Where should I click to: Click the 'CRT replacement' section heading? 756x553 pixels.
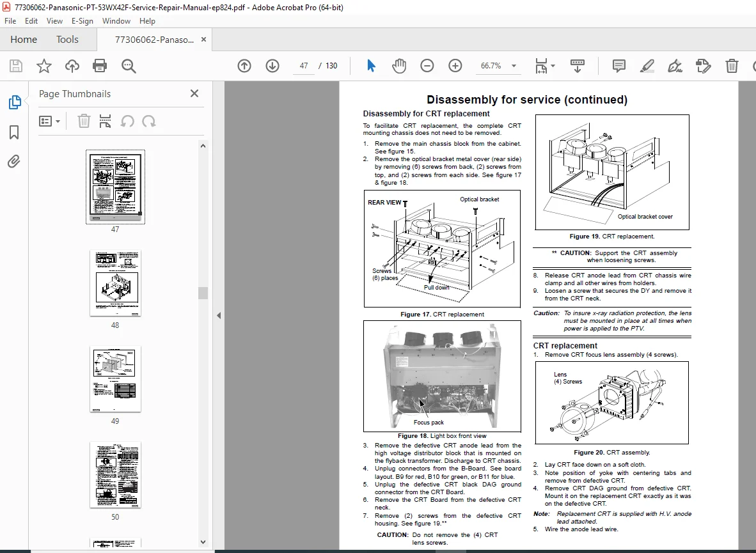point(565,346)
